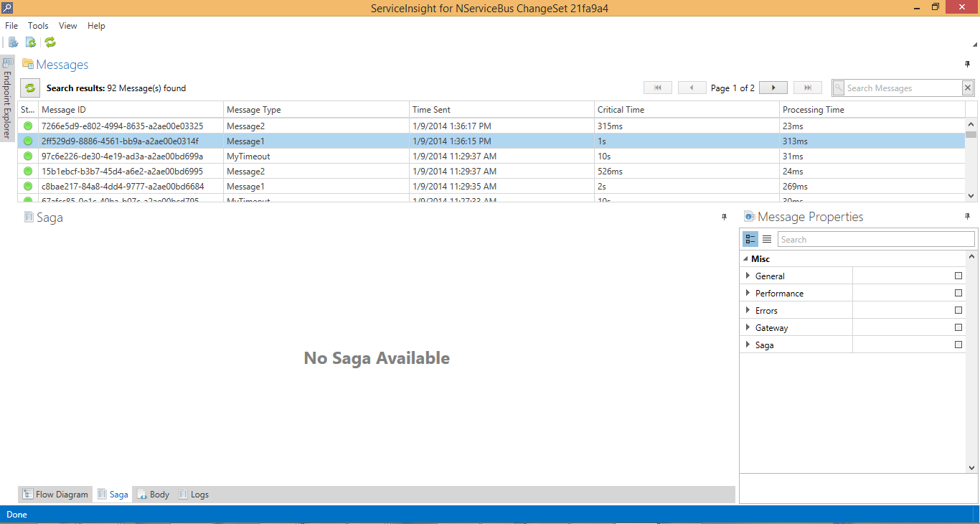
Task: Open the View menu
Action: click(x=68, y=26)
